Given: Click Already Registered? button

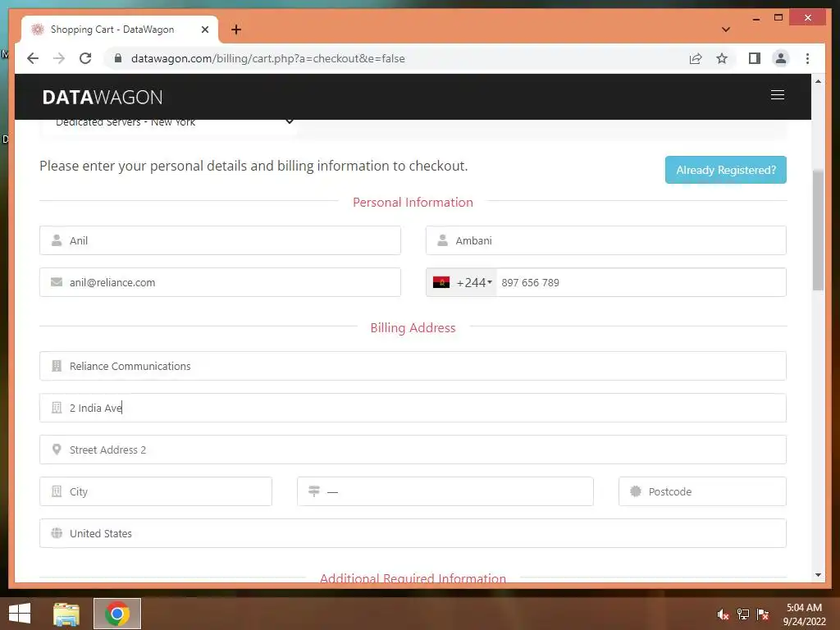Looking at the screenshot, I should (x=726, y=170).
